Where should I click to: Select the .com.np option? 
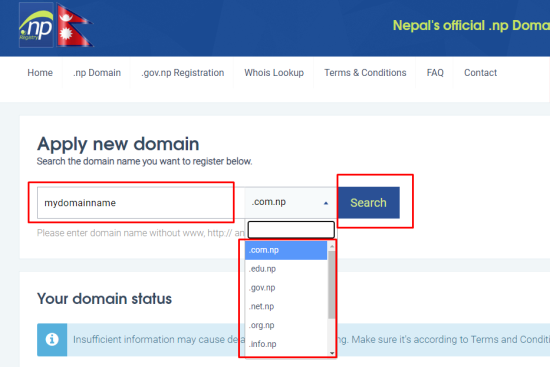286,250
